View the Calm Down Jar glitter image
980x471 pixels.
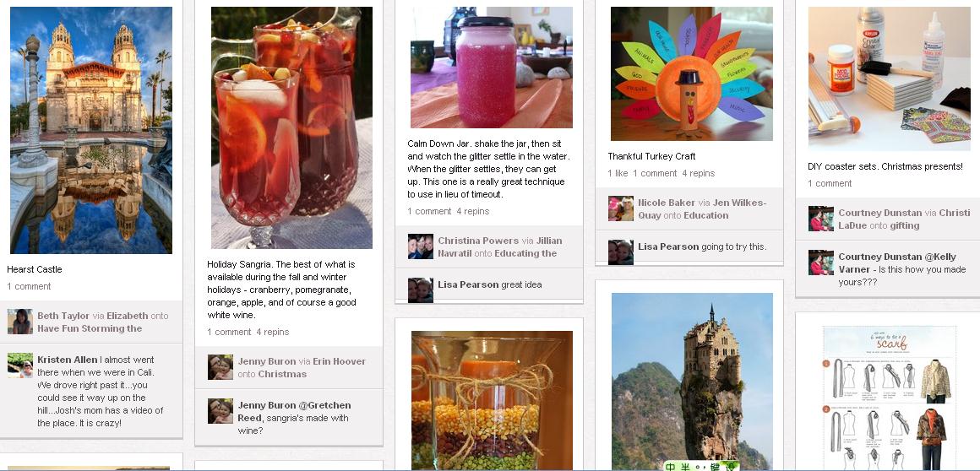coord(491,68)
